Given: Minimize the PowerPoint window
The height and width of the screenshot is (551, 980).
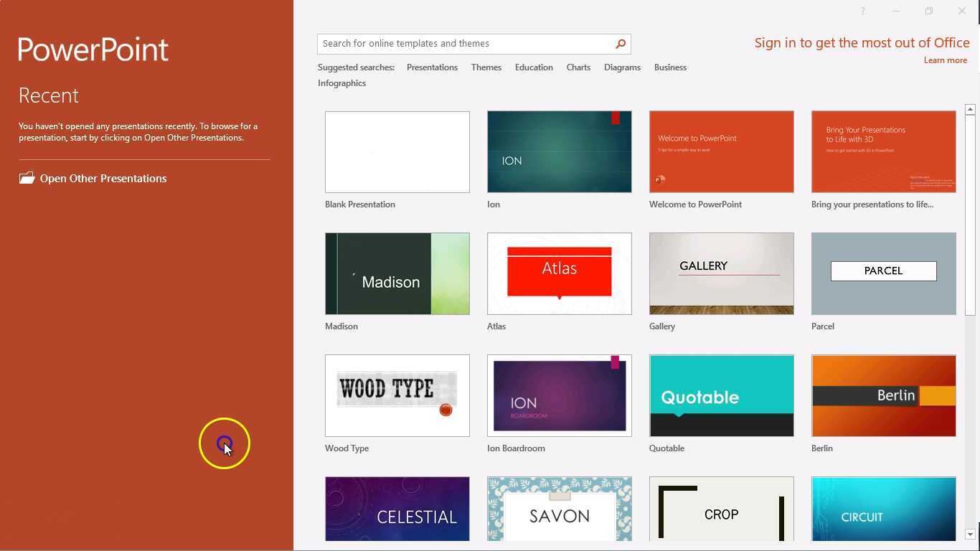Looking at the screenshot, I should click(895, 11).
